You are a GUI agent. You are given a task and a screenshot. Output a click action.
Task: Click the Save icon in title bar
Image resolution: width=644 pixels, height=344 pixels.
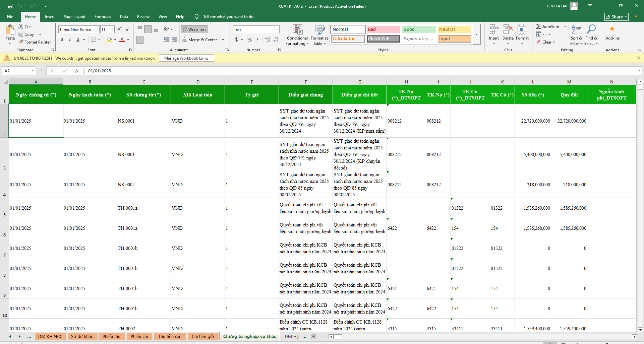(10, 6)
